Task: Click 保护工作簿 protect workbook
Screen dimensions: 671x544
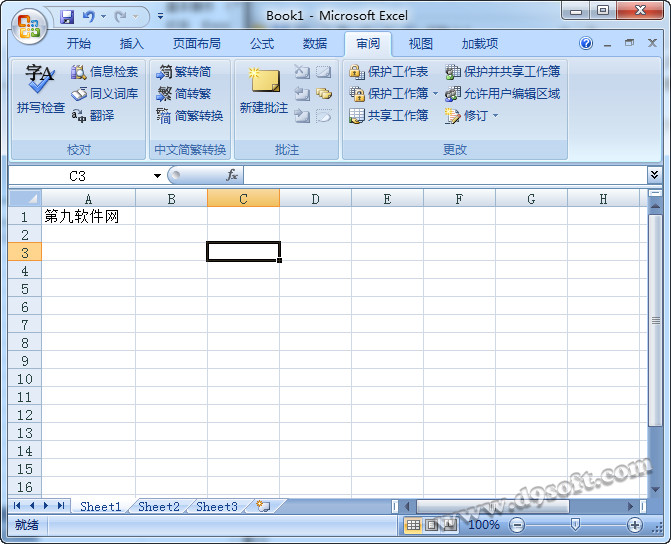Action: pos(389,93)
